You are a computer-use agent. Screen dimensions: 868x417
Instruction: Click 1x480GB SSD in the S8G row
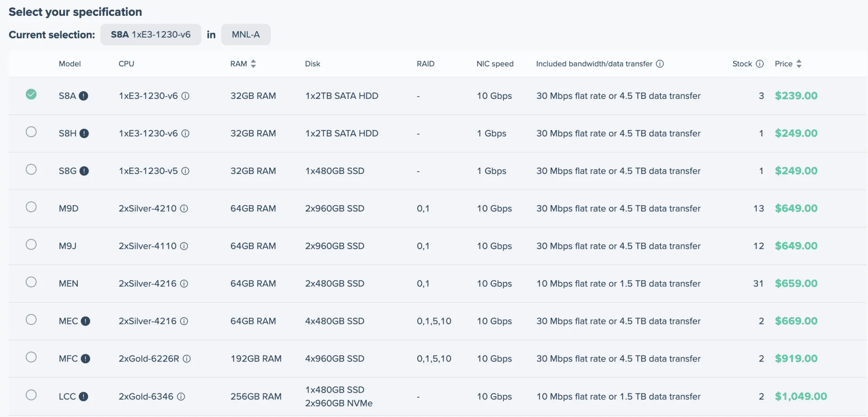(x=335, y=171)
